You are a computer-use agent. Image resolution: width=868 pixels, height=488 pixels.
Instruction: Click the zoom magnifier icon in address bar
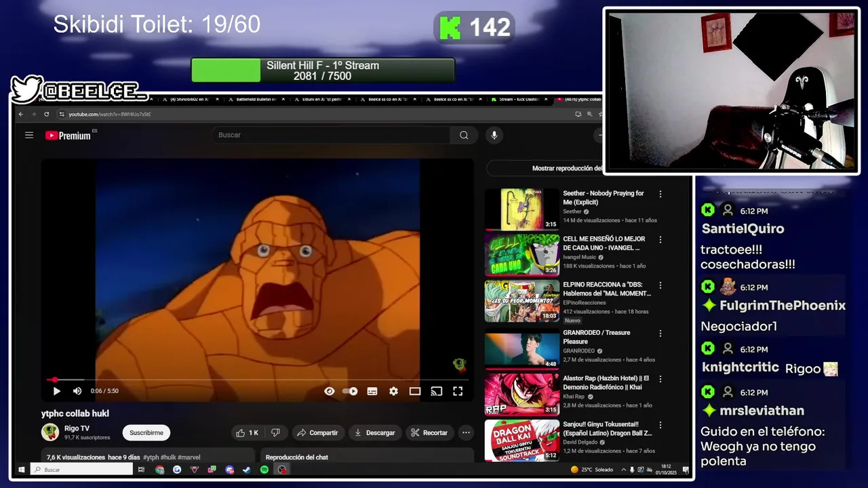[x=589, y=114]
